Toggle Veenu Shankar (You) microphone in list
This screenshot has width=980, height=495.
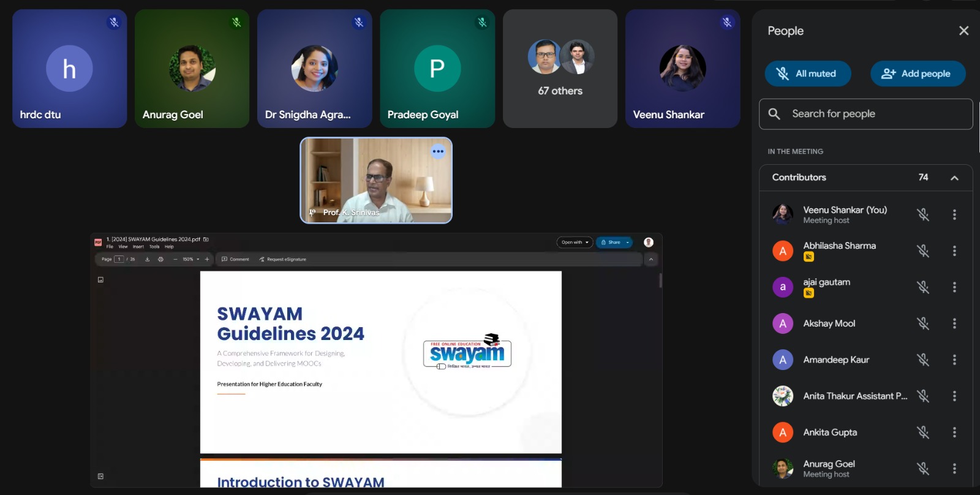tap(923, 214)
